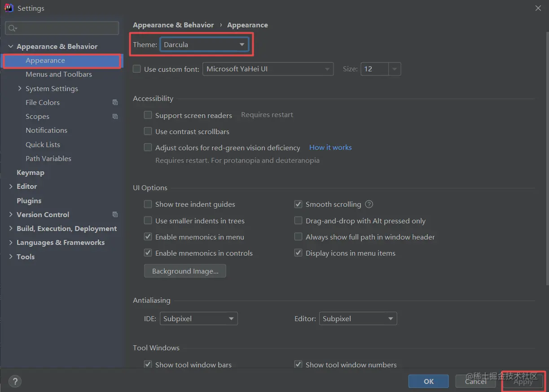Uncheck Display icons in menu items

click(x=298, y=253)
